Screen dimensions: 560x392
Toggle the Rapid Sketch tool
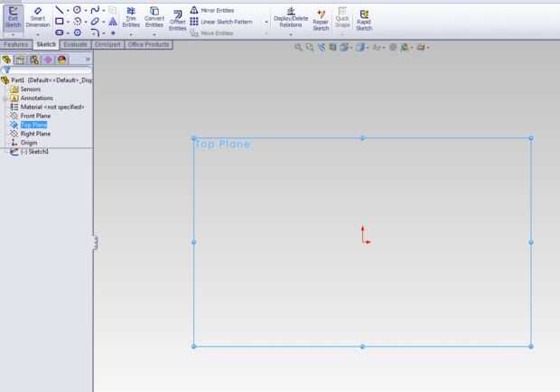tap(364, 20)
